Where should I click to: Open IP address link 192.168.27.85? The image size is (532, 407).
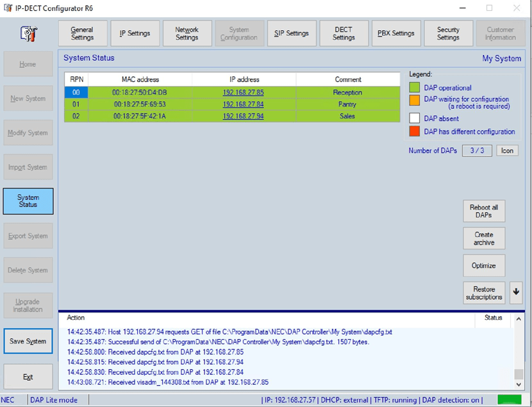(243, 92)
